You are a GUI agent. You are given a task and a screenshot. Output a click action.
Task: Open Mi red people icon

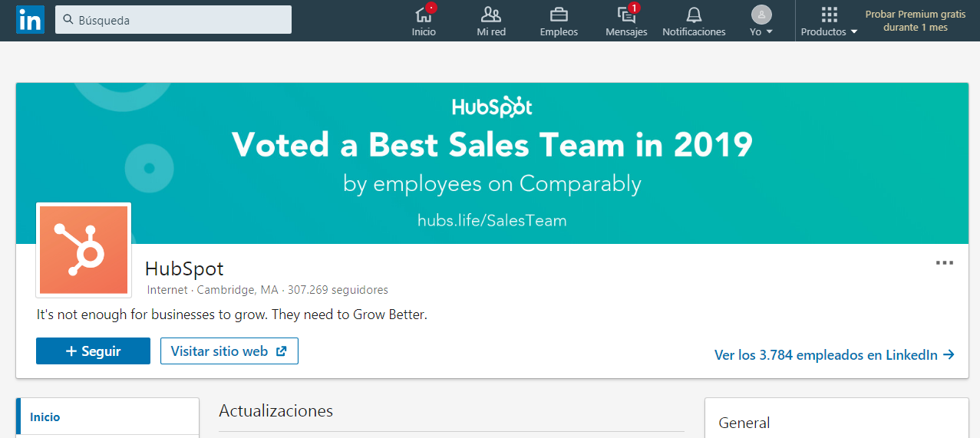pyautogui.click(x=491, y=15)
